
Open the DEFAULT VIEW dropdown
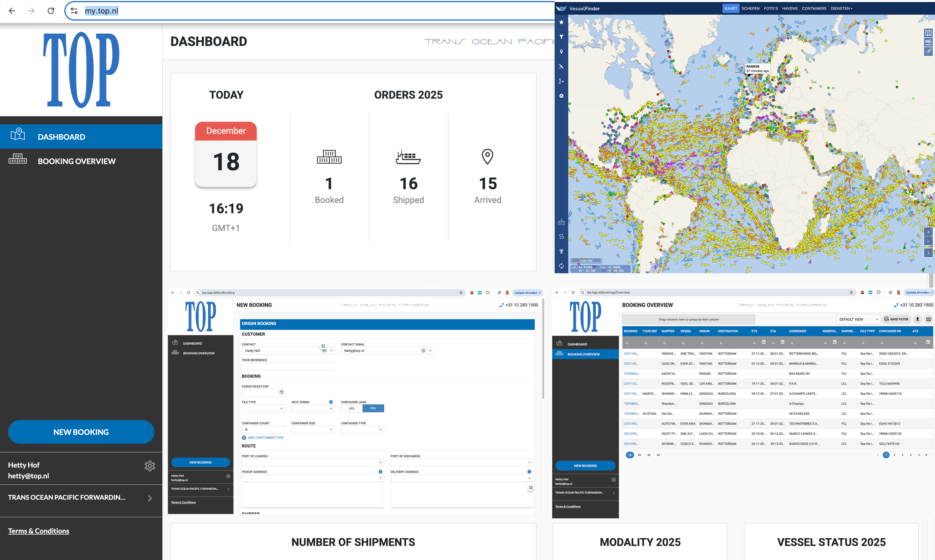[858, 319]
